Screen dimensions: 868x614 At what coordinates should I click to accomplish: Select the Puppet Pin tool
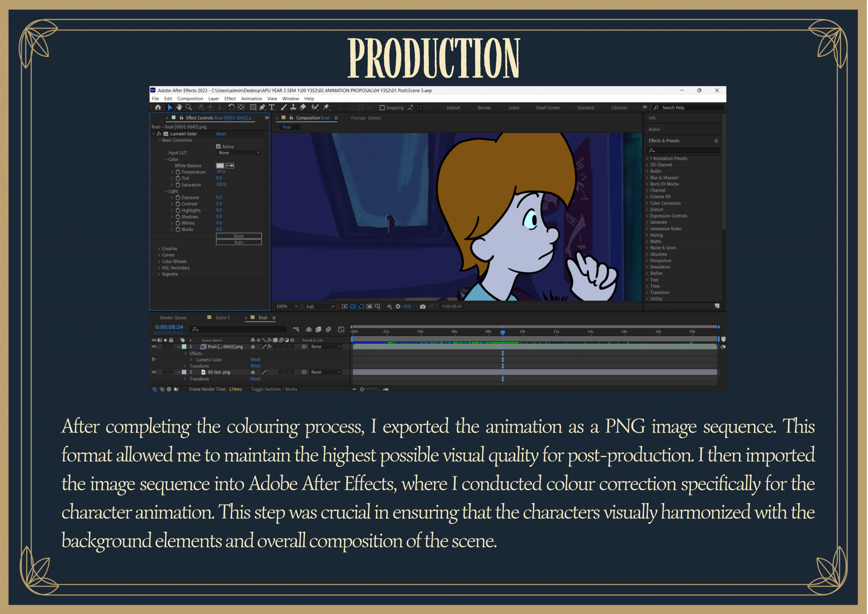coord(326,108)
